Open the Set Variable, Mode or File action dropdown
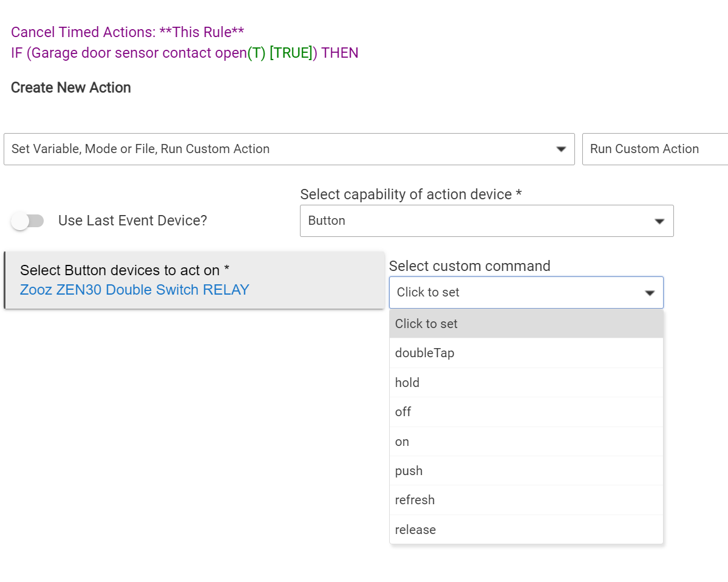The width and height of the screenshot is (728, 582). pos(289,149)
